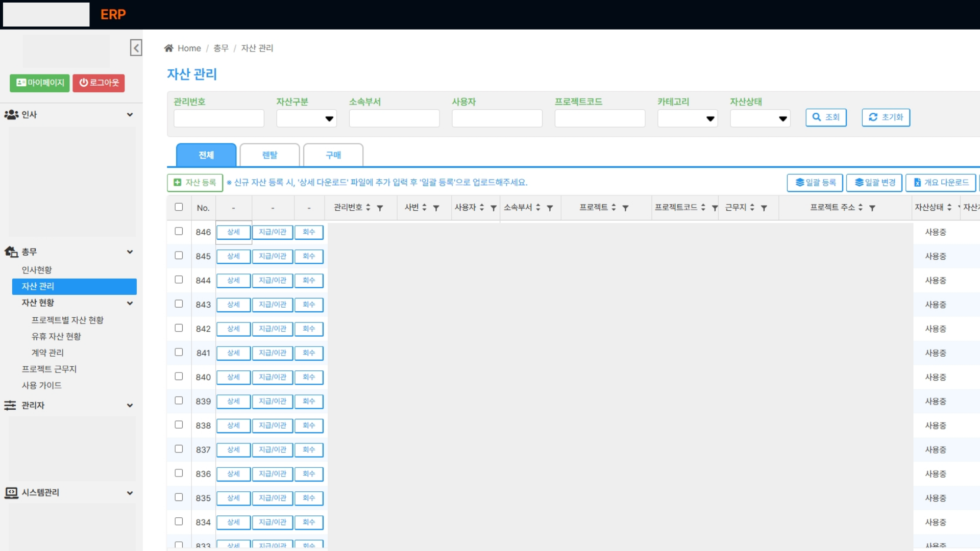
Task: Click the 개요 다운로드 button
Action: tap(941, 183)
